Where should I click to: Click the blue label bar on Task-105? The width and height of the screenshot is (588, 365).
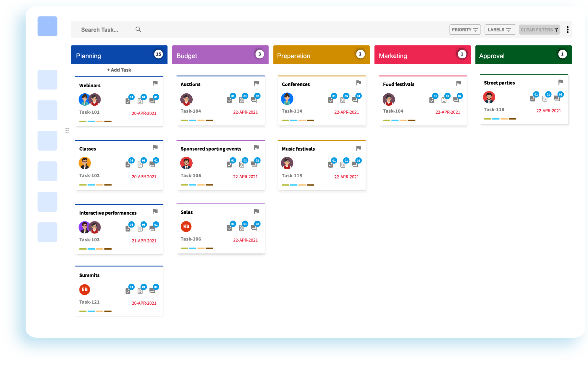coord(193,185)
